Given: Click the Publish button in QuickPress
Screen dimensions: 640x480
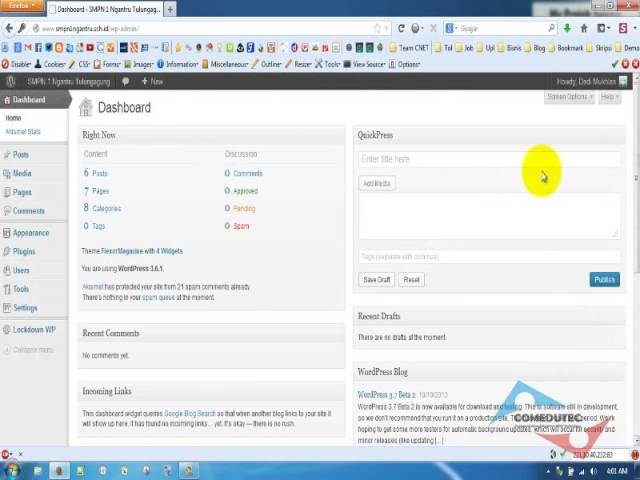Looking at the screenshot, I should 604,280.
